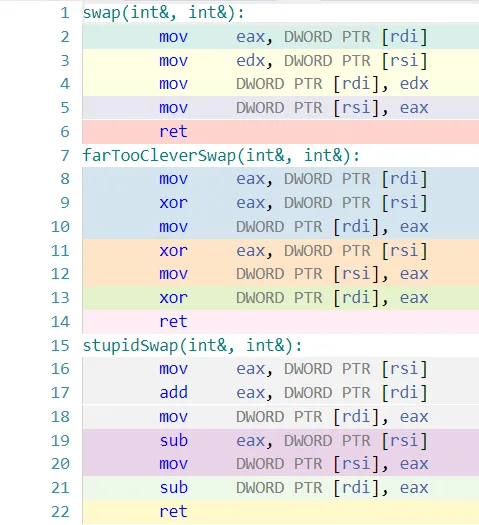Click the ret instruction on line 6

[x=173, y=132]
